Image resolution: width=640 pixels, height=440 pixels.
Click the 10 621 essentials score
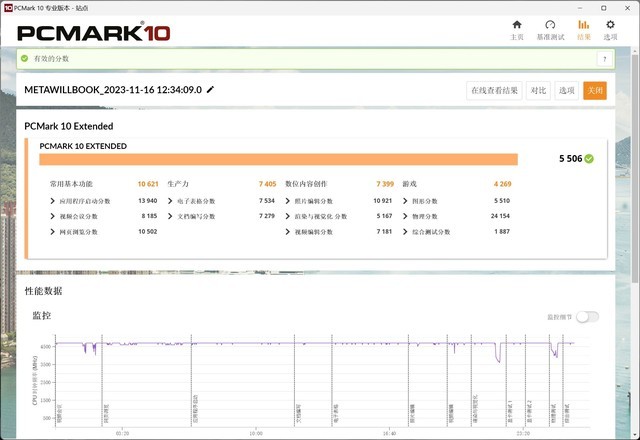pyautogui.click(x=148, y=184)
